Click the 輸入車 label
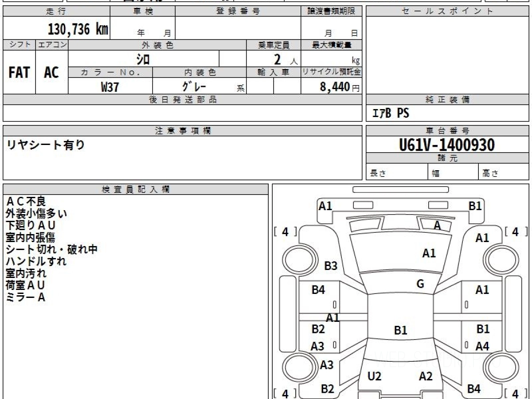Screen dimensions: 532x399 [x=274, y=72]
